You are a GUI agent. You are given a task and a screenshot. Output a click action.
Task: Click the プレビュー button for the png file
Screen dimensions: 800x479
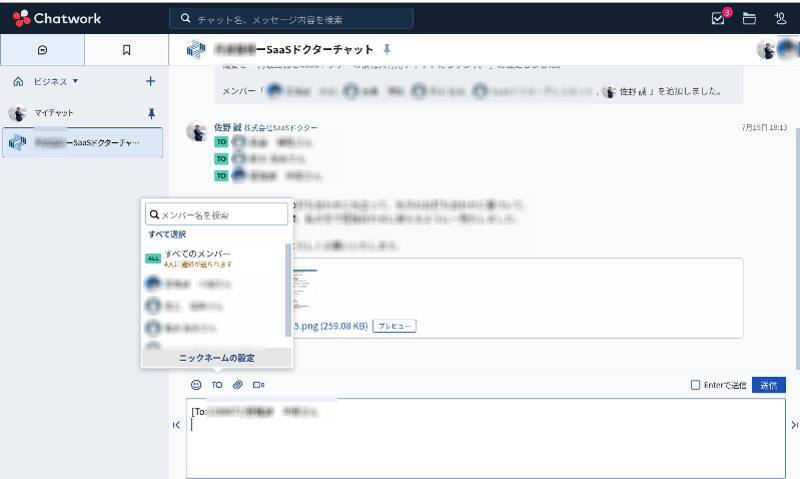click(394, 326)
